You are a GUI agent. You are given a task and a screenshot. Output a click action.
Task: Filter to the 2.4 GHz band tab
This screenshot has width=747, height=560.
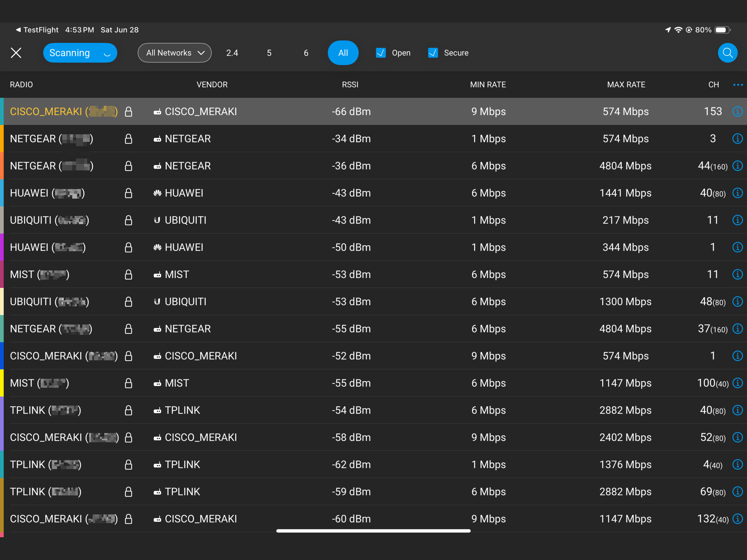point(232,53)
